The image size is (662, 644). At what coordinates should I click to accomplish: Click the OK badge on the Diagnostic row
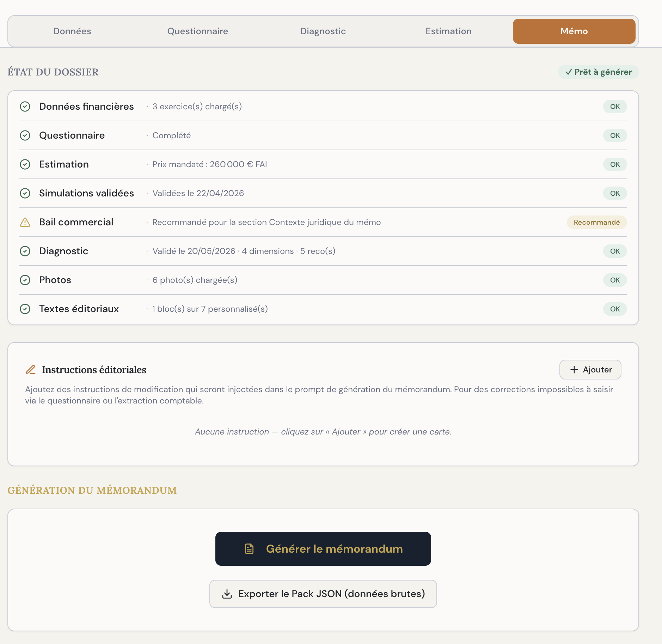[615, 251]
